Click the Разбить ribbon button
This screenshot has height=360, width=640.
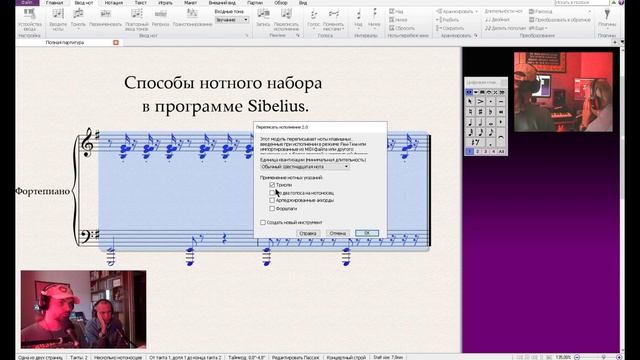pyautogui.click(x=448, y=20)
